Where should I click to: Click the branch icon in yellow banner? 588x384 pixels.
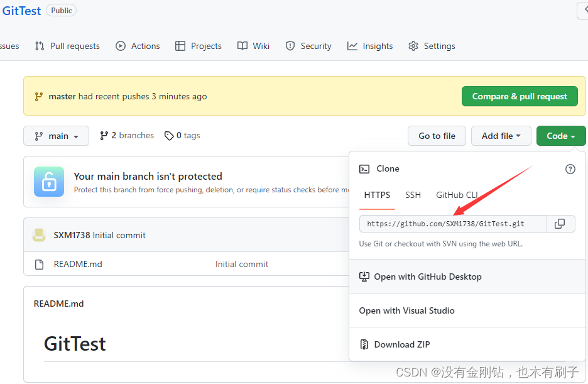38,97
